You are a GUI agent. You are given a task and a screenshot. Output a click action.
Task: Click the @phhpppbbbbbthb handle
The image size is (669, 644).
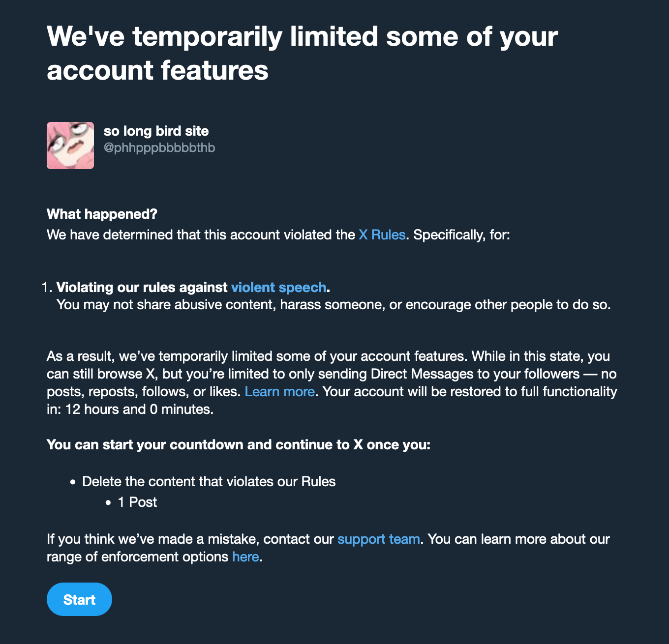pos(159,147)
